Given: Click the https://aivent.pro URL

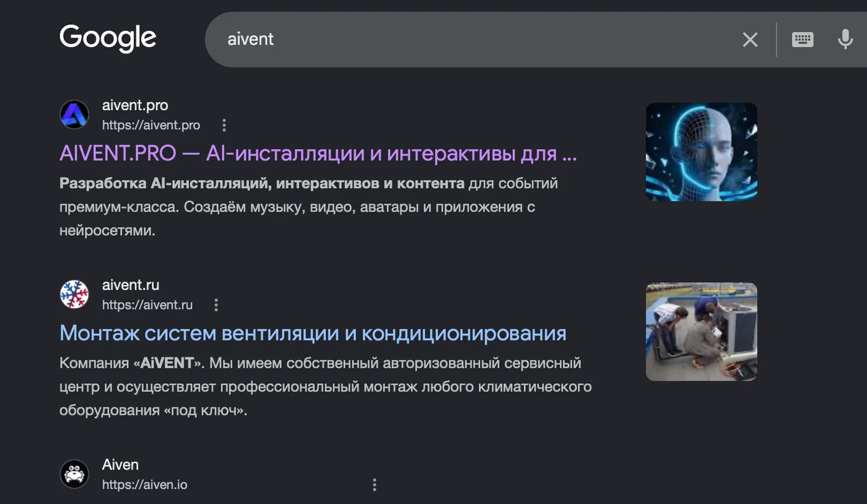Looking at the screenshot, I should click(151, 125).
